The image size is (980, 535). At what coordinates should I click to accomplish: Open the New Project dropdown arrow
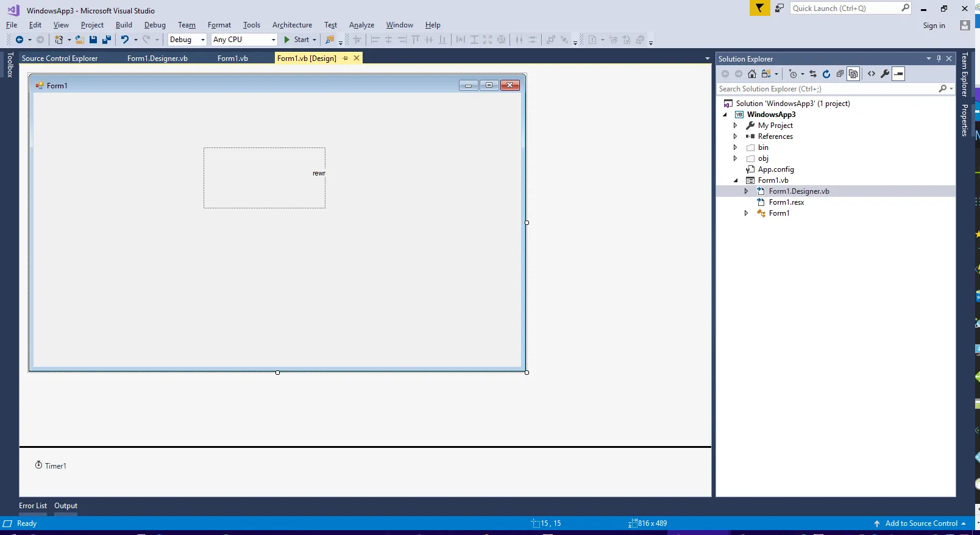69,40
